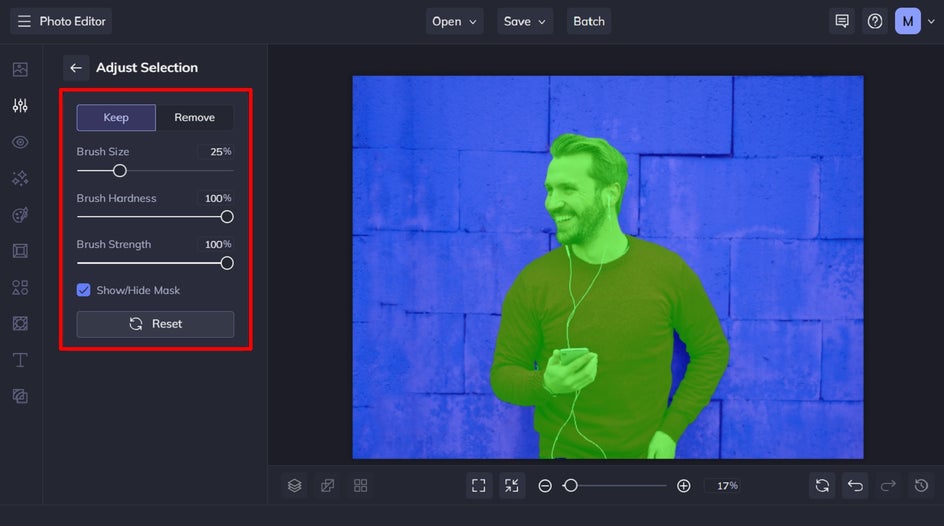Image resolution: width=944 pixels, height=526 pixels.
Task: Open the Touch Up eye sidebar icon
Action: [x=20, y=142]
